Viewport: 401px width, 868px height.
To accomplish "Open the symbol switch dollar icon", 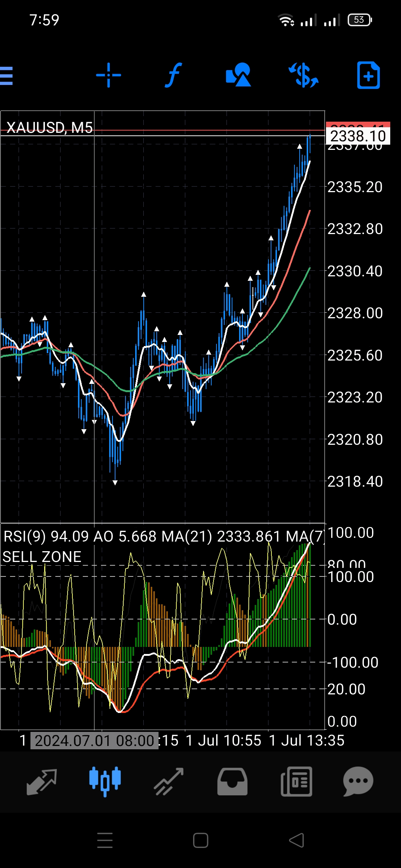I will [304, 75].
